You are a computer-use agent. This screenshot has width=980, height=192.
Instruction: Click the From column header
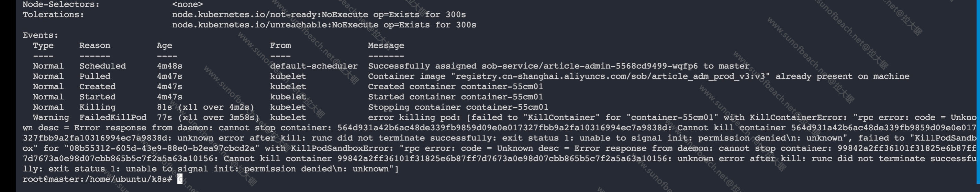[x=280, y=46]
